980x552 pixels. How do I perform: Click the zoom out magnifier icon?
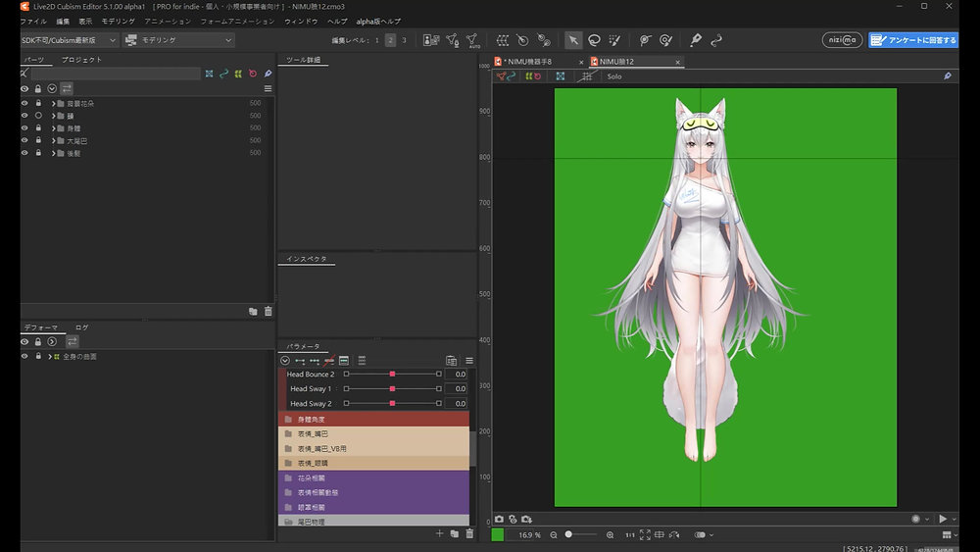[553, 535]
